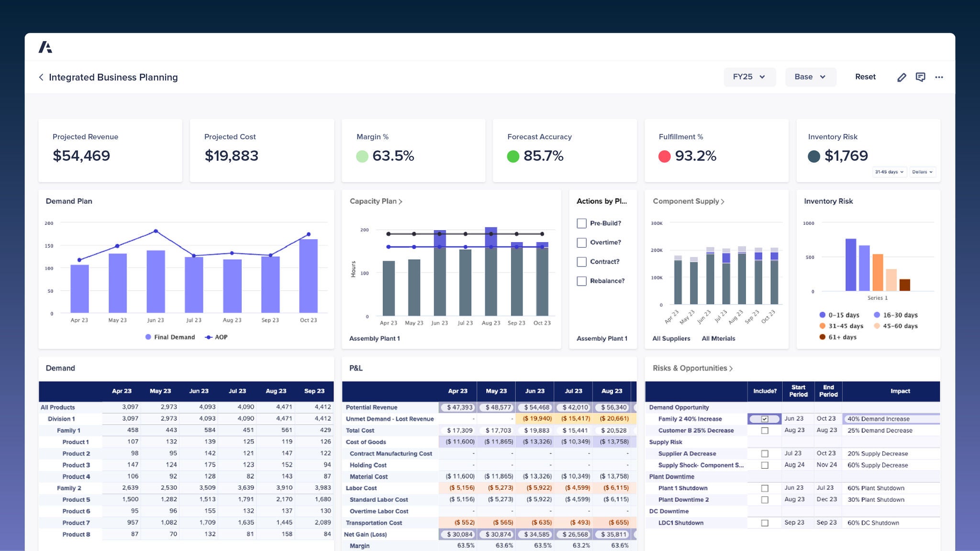
Task: Click the pencil edit icon
Action: 902,77
